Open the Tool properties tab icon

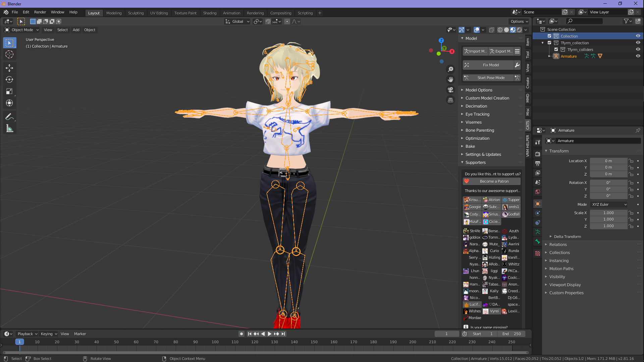tap(538, 142)
